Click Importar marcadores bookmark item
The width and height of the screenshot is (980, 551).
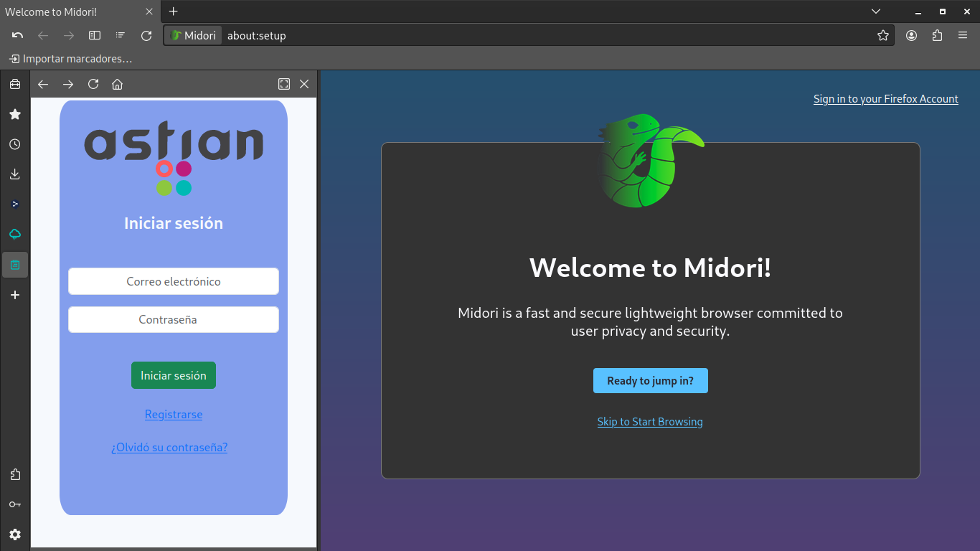[70, 59]
